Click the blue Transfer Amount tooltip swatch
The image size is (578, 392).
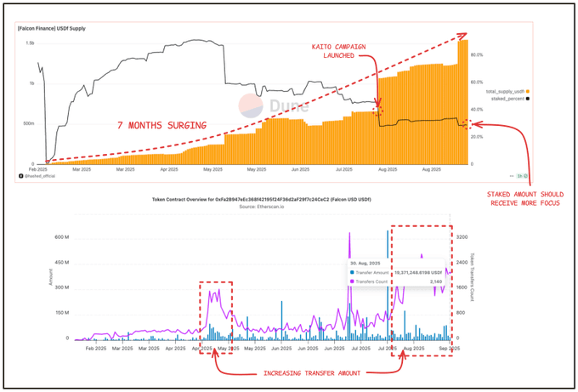click(x=352, y=272)
